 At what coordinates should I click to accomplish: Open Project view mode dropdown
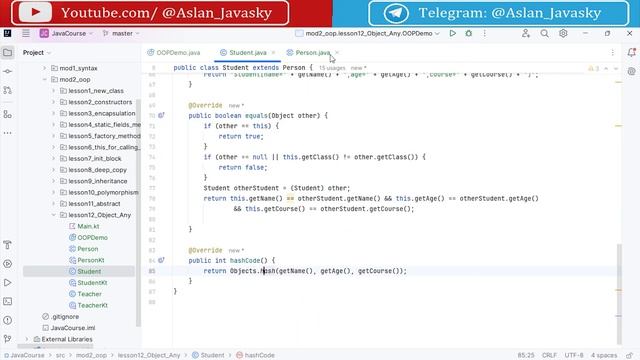coord(37,52)
